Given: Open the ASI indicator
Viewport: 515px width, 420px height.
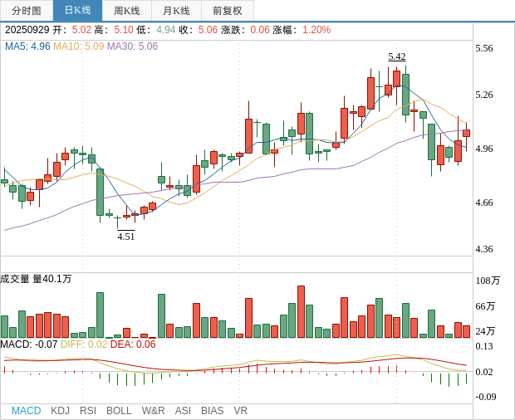Looking at the screenshot, I should click(183, 411).
